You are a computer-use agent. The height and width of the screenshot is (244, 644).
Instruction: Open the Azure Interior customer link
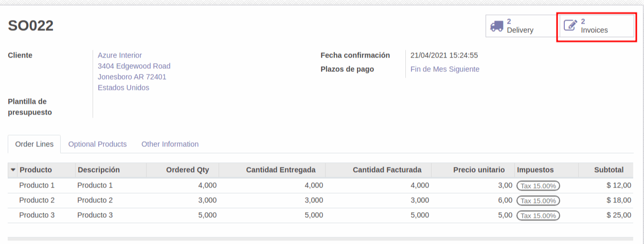tap(120, 55)
